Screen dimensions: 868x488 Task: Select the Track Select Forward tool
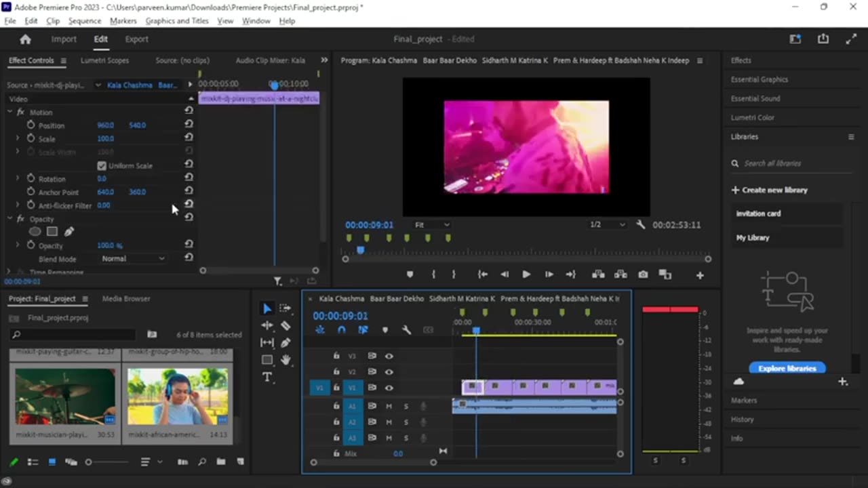click(x=285, y=308)
